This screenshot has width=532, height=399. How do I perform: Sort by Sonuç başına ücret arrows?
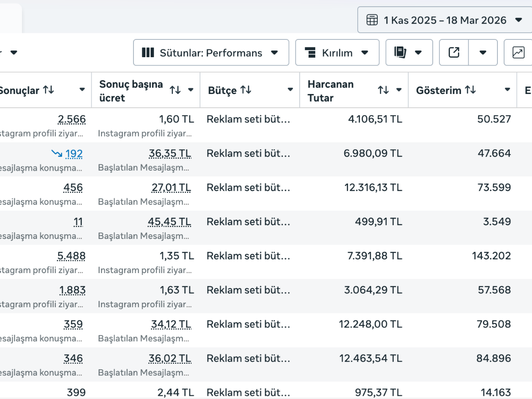pyautogui.click(x=175, y=90)
